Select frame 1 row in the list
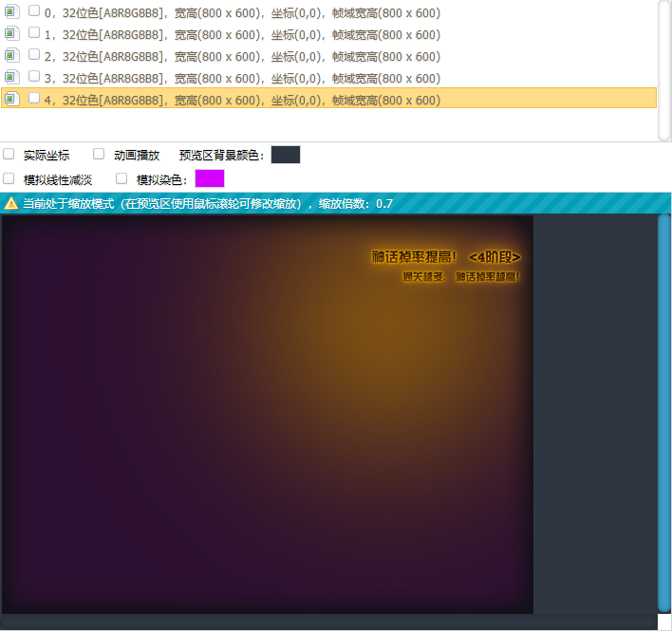The height and width of the screenshot is (631, 672). 285,34
